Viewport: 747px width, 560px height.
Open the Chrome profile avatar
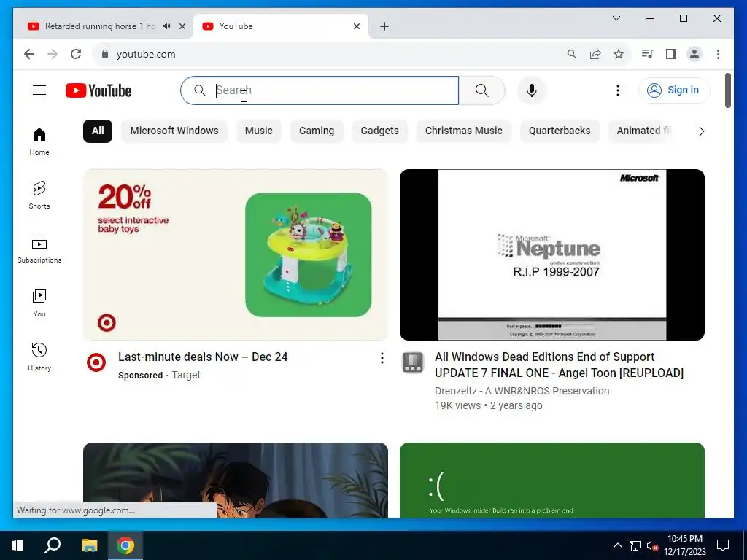[694, 54]
